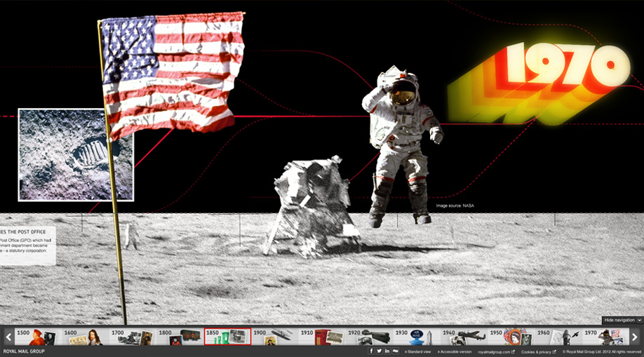This screenshot has height=357, width=644.
Task: Click the LinkedIn share icon
Action: (387, 351)
